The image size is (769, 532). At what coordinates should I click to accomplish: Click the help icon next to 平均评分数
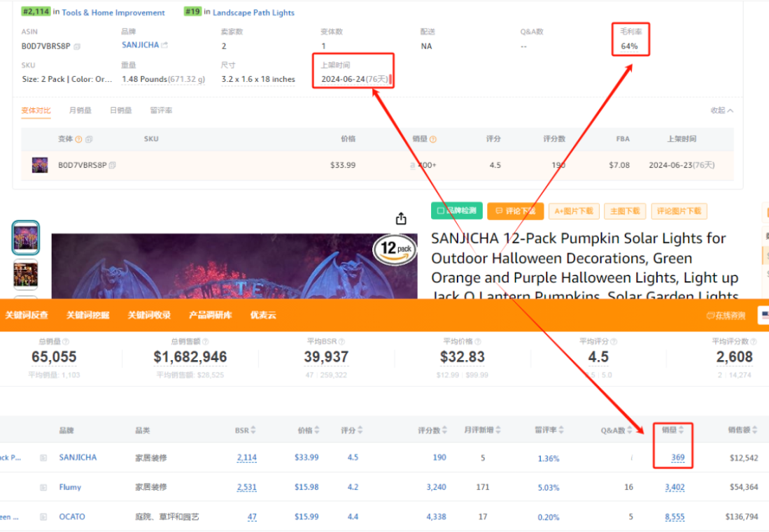pyautogui.click(x=754, y=341)
